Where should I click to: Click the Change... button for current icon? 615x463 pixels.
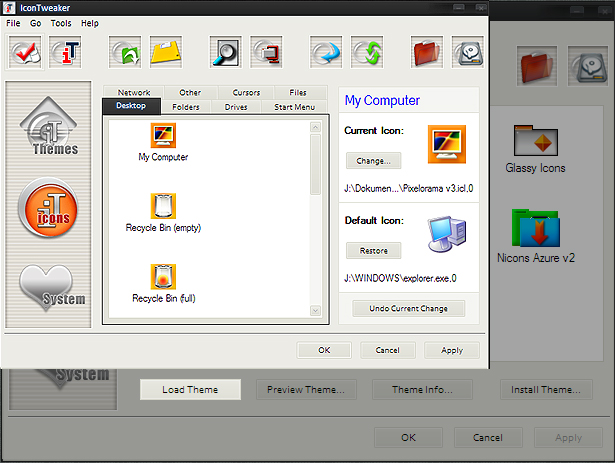[x=373, y=161]
